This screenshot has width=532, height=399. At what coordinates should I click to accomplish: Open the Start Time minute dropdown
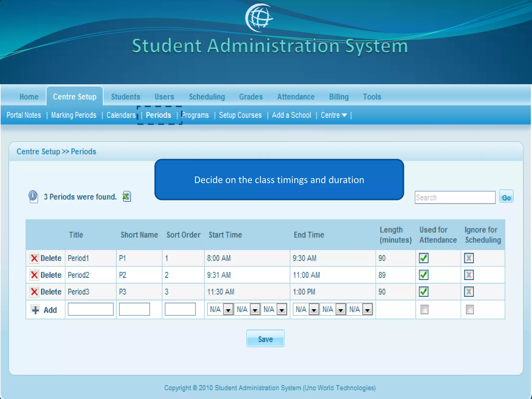[247, 309]
